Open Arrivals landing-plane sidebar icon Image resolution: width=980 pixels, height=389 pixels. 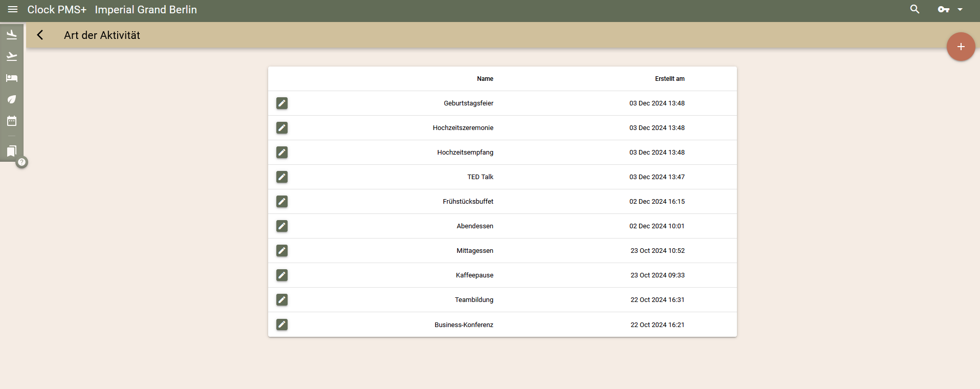[12, 35]
